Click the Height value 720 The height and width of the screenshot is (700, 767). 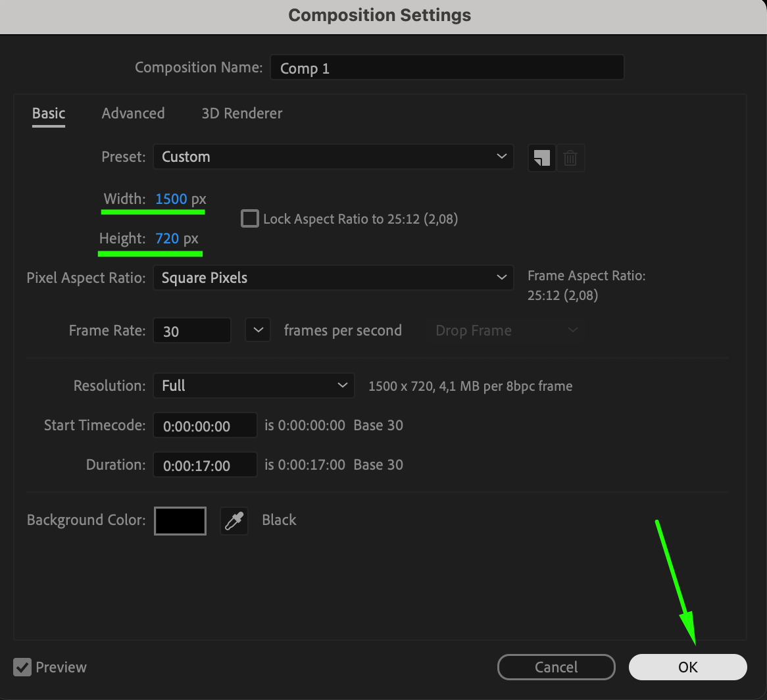[x=167, y=238]
